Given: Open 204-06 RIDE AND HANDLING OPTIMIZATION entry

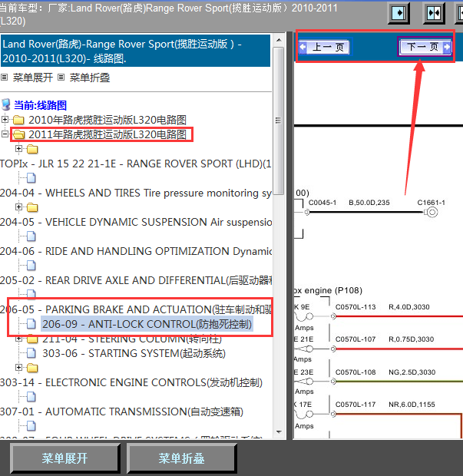Looking at the screenshot, I should click(x=135, y=251).
